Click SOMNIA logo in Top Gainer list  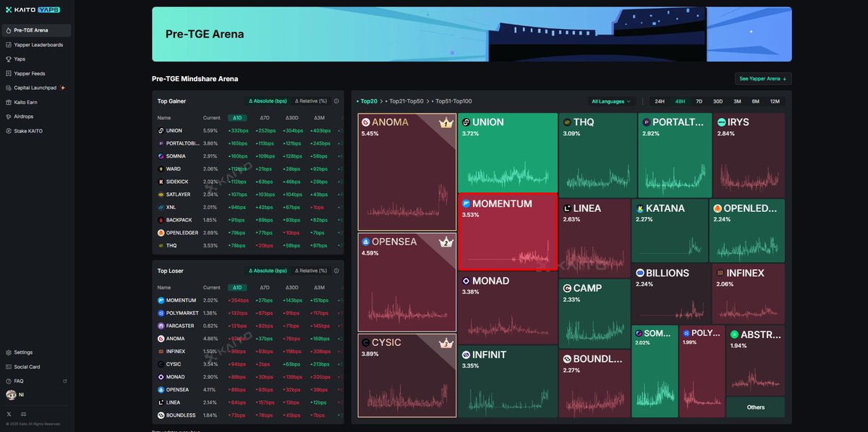tap(161, 156)
